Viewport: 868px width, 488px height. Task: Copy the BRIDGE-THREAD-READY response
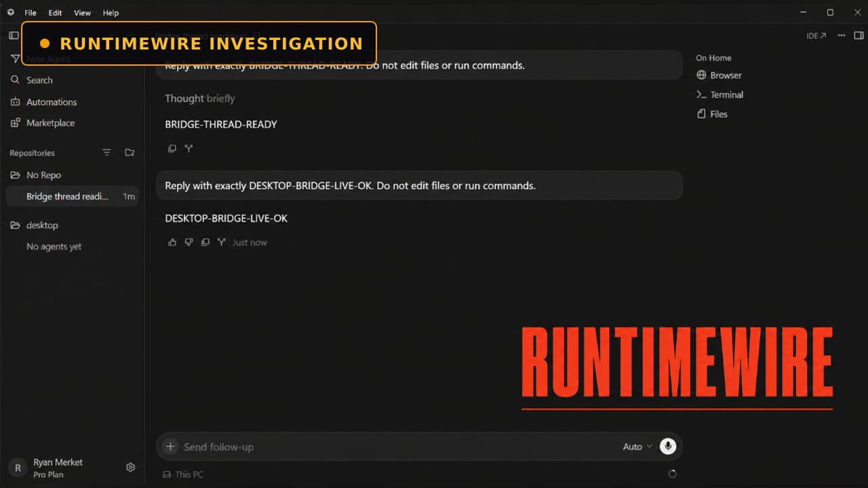[172, 148]
